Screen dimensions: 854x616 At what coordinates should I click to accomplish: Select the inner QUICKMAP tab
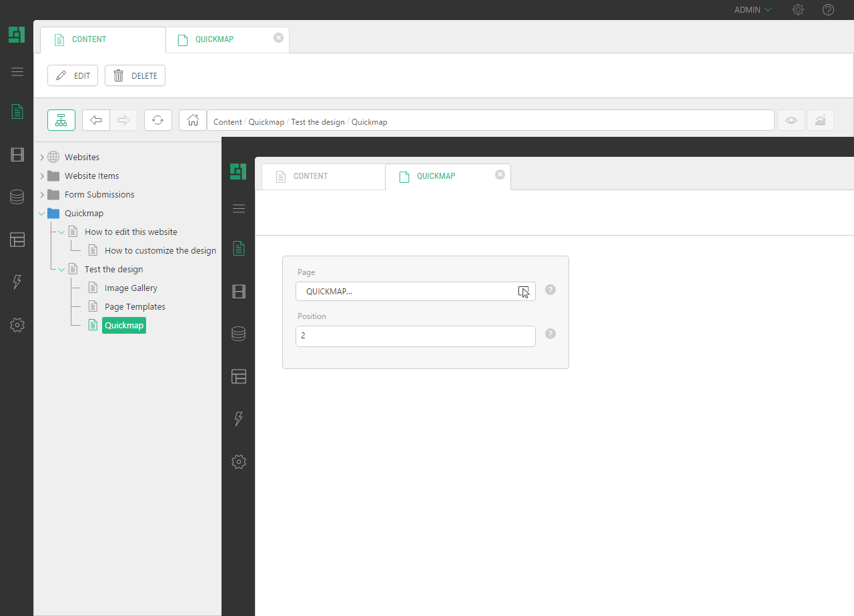[436, 176]
